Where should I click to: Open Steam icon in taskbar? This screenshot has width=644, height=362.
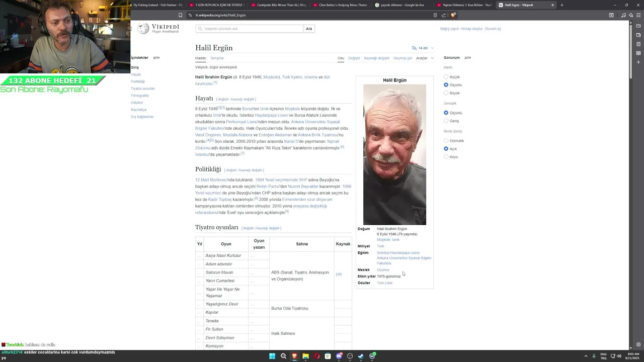[x=361, y=356]
